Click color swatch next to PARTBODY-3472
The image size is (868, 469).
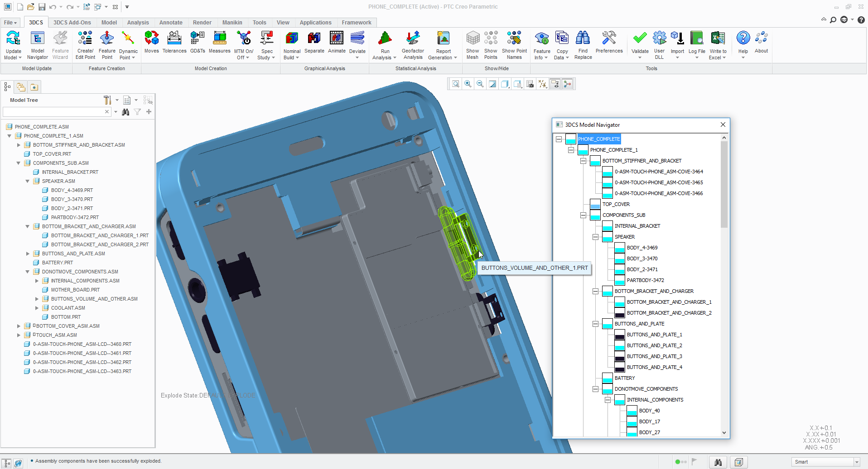pyautogui.click(x=619, y=280)
